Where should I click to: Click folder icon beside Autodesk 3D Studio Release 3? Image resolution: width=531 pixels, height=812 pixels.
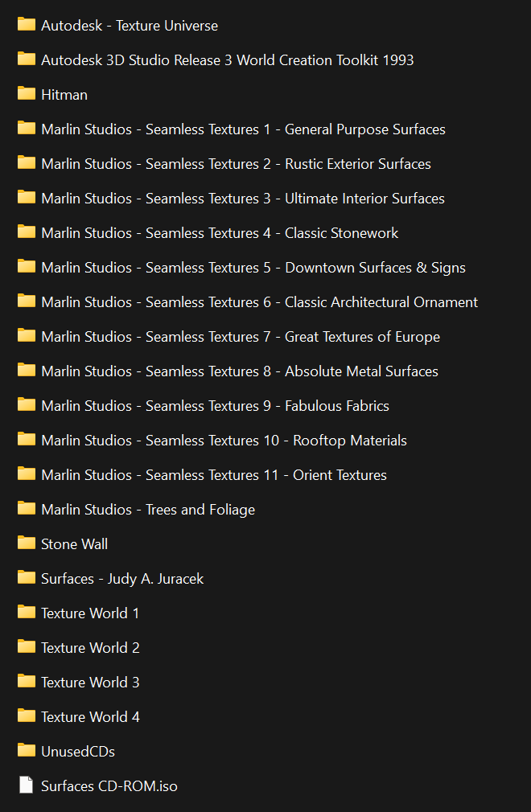(x=27, y=59)
